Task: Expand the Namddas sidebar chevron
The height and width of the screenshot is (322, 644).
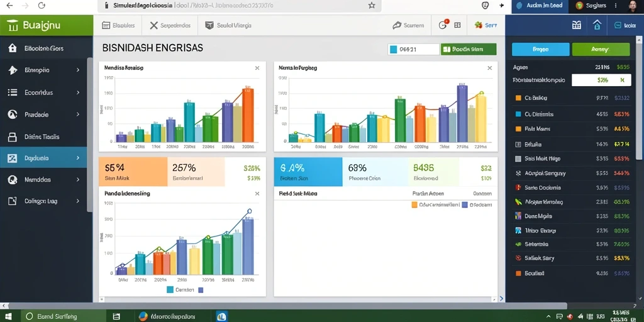Action: pyautogui.click(x=78, y=179)
